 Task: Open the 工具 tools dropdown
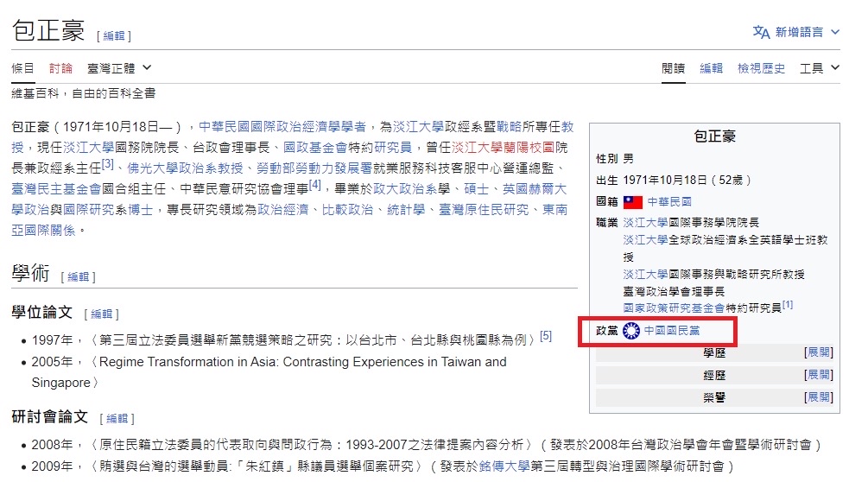[820, 68]
